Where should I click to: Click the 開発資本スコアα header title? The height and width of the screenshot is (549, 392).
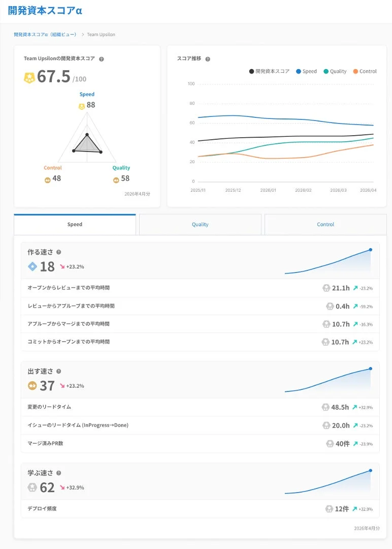(45, 11)
